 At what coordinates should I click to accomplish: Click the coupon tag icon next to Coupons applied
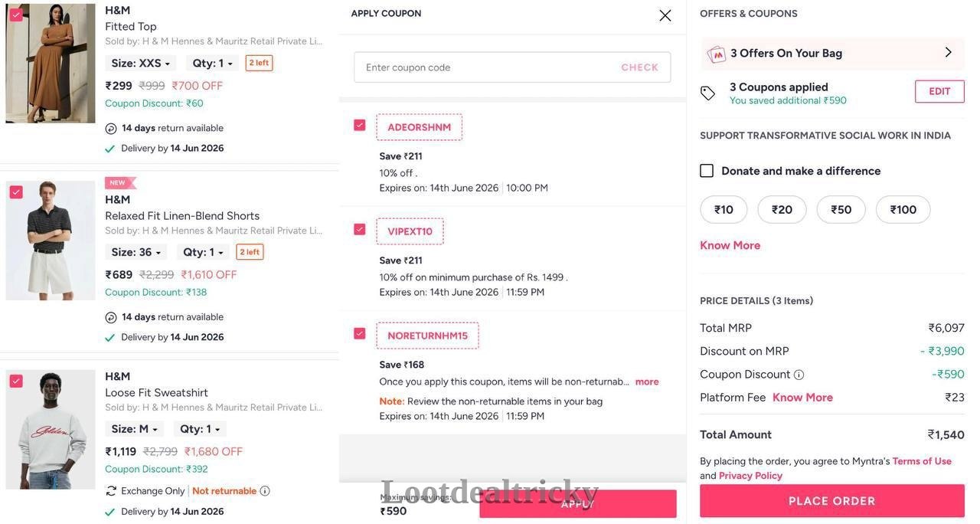(x=707, y=93)
